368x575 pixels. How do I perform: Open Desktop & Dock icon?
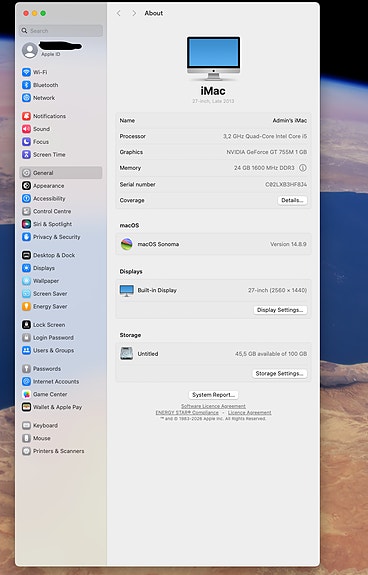point(26,255)
